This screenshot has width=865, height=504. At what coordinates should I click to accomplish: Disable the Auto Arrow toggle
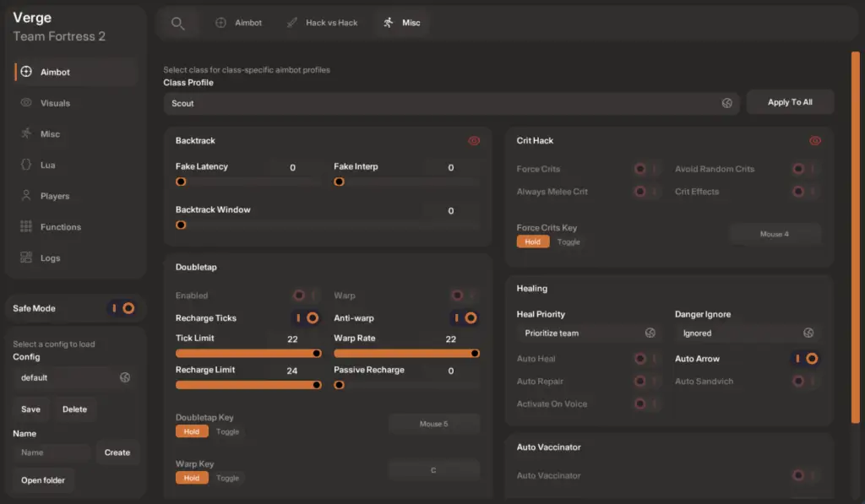pos(805,359)
